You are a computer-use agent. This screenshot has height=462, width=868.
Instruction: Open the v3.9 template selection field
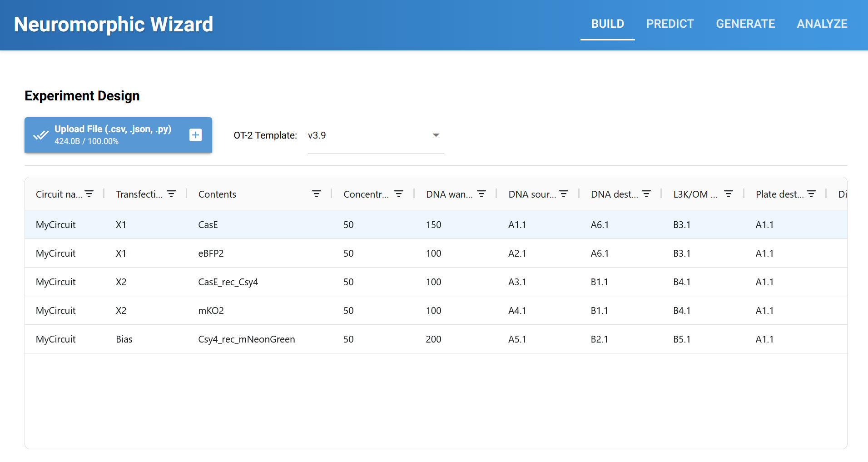click(368, 135)
